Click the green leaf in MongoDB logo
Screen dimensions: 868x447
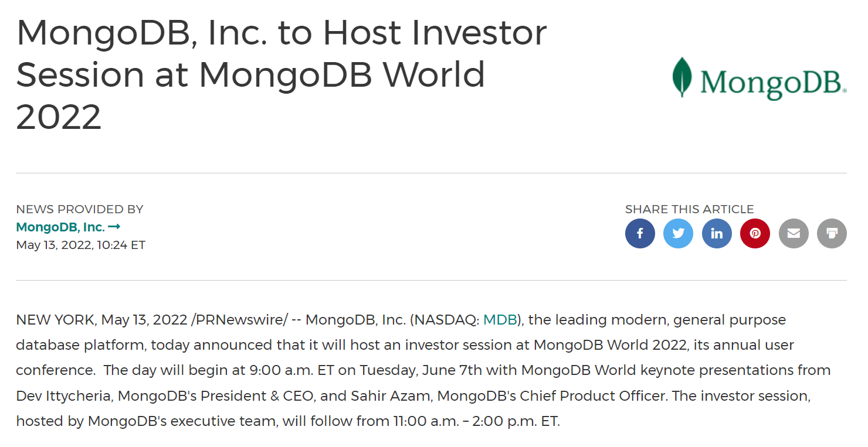tap(681, 77)
